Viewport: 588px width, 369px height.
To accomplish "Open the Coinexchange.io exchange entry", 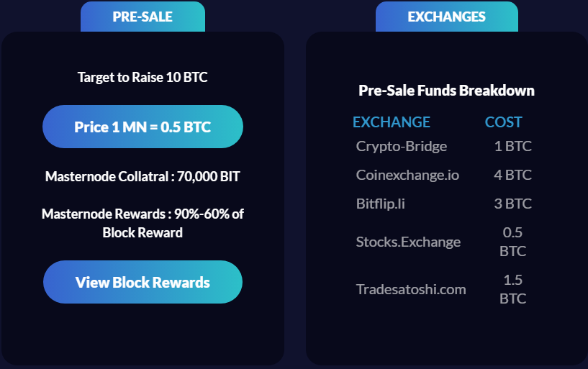I will coord(407,175).
